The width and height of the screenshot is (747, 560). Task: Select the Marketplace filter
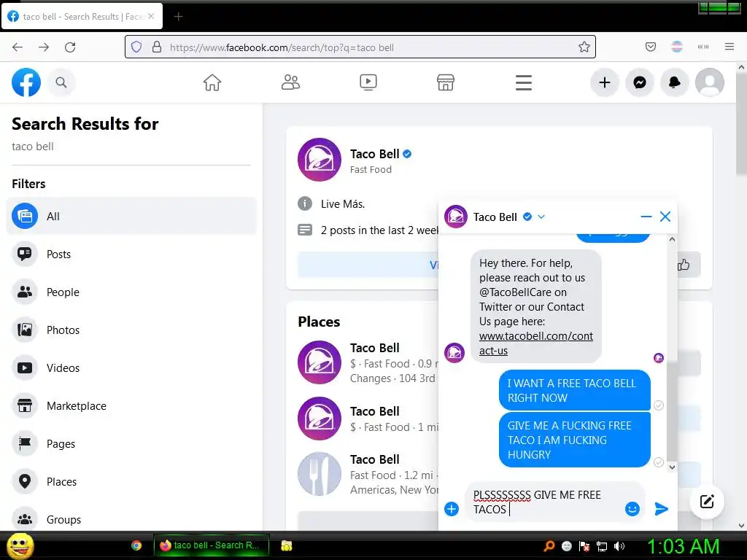[x=131, y=405]
